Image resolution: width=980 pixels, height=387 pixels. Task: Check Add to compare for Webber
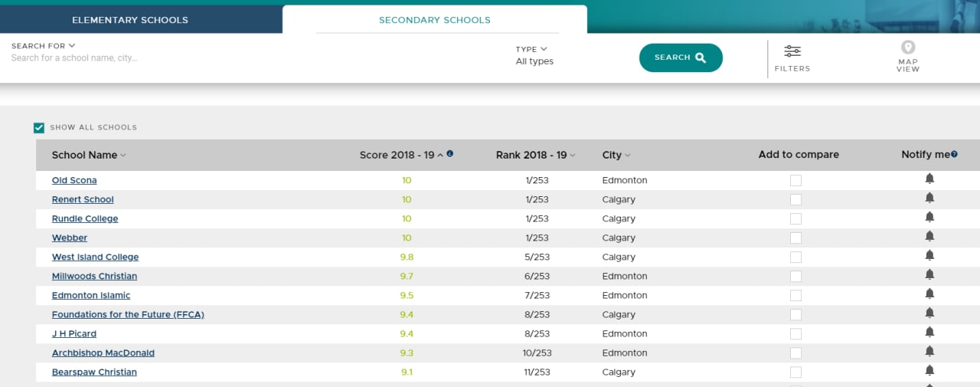pos(795,238)
